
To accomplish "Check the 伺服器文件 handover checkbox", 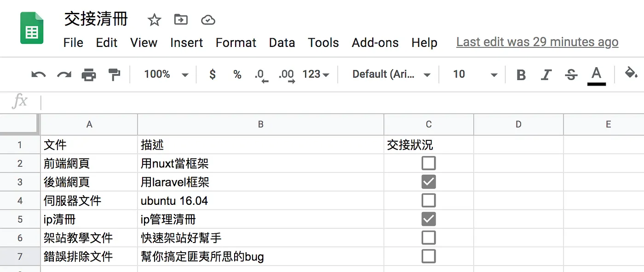I will coord(428,200).
